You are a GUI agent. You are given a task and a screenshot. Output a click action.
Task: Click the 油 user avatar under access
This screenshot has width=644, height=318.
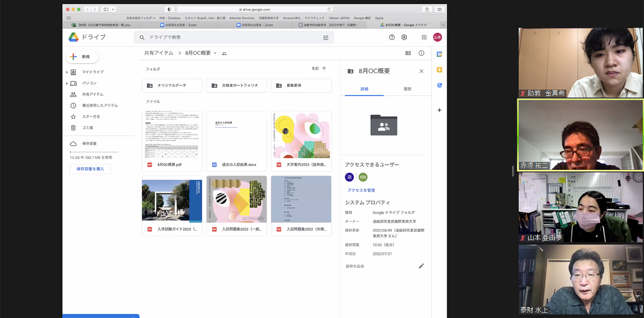tap(350, 177)
